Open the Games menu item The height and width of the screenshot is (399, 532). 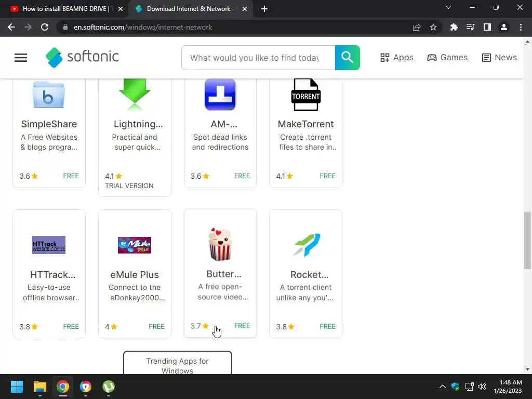click(447, 58)
